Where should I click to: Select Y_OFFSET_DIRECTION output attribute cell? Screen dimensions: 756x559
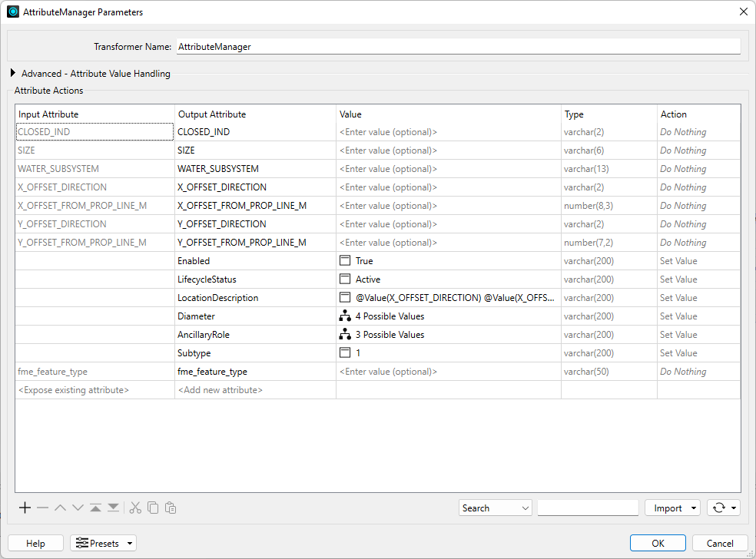click(x=256, y=224)
